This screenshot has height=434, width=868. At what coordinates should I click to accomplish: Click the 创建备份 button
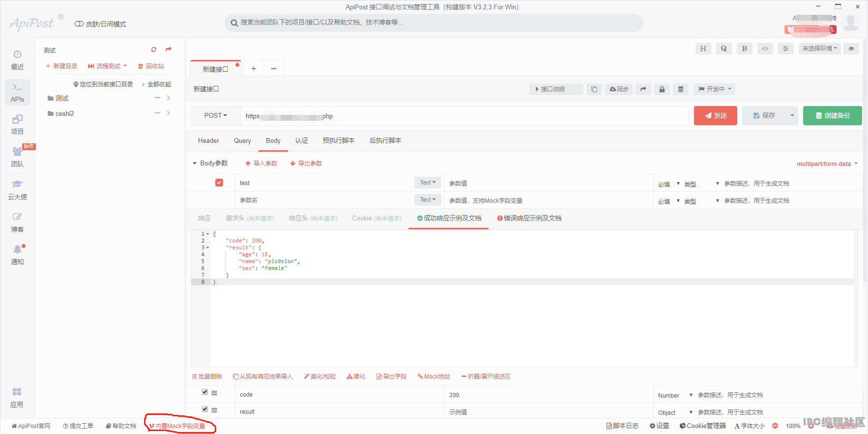tap(833, 115)
